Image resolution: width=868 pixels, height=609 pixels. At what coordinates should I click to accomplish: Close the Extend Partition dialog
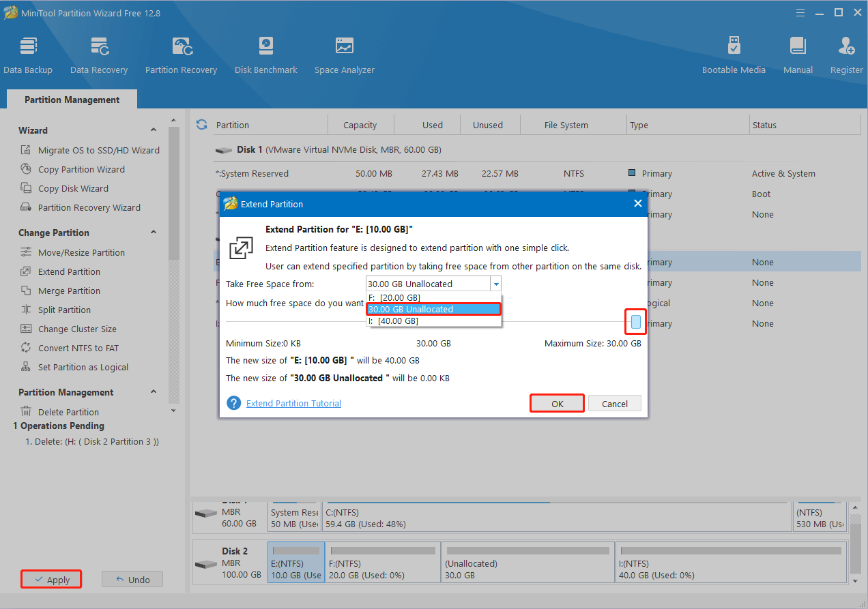pos(637,203)
